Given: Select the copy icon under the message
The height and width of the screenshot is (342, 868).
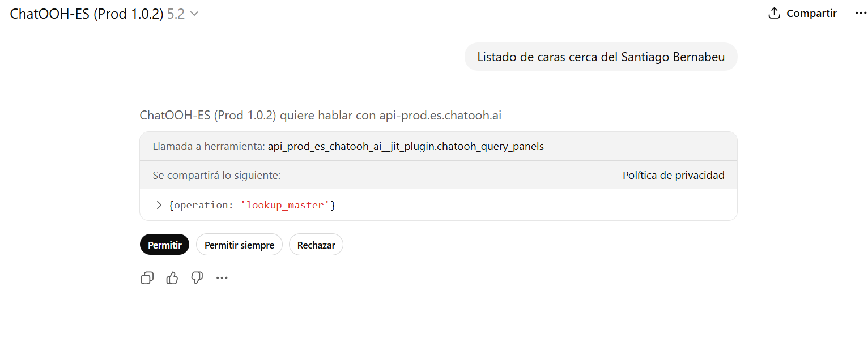Looking at the screenshot, I should pos(147,277).
